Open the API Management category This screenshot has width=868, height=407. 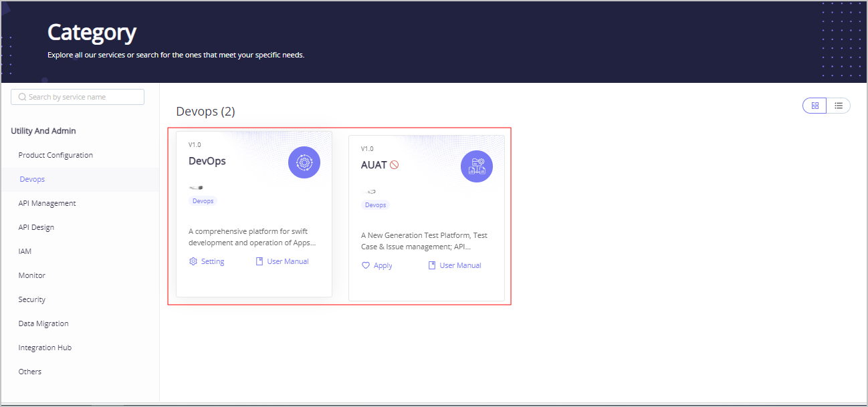(47, 203)
